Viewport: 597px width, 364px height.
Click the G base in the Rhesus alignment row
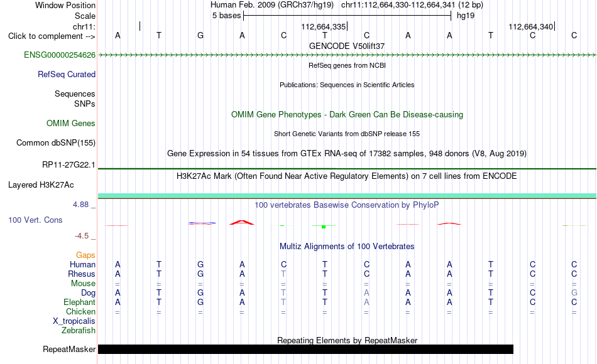(200, 274)
